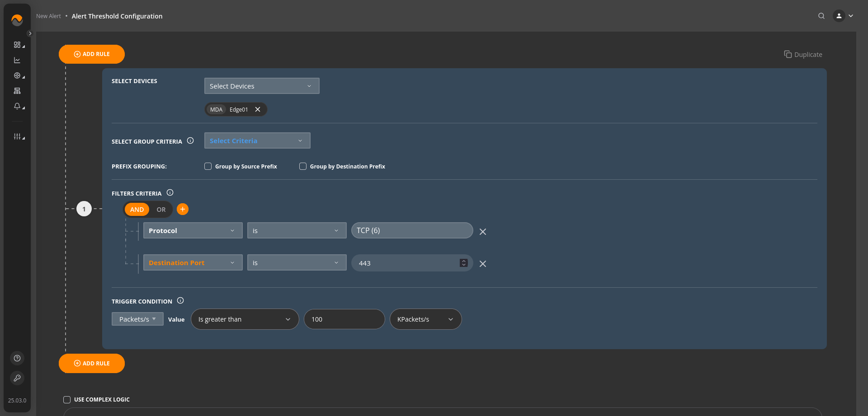The image size is (868, 416).
Task: Open the KPackets/s unit dropdown
Action: pos(425,319)
